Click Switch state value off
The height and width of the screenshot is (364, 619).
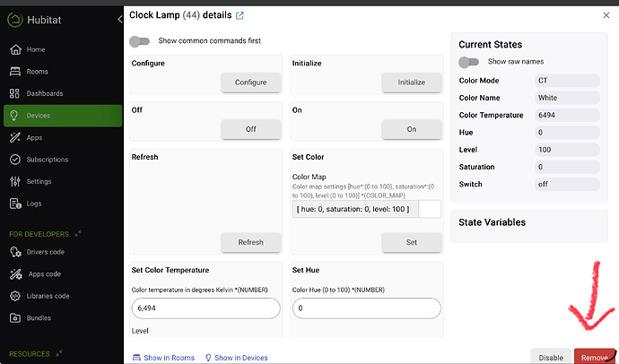(567, 184)
